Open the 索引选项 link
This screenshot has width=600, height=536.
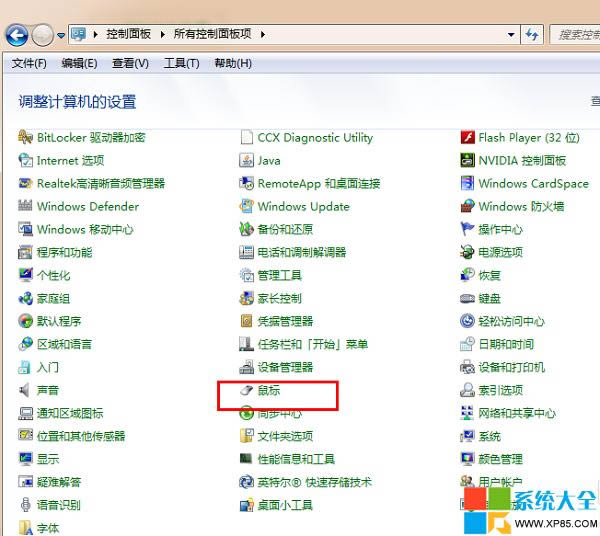click(x=501, y=390)
